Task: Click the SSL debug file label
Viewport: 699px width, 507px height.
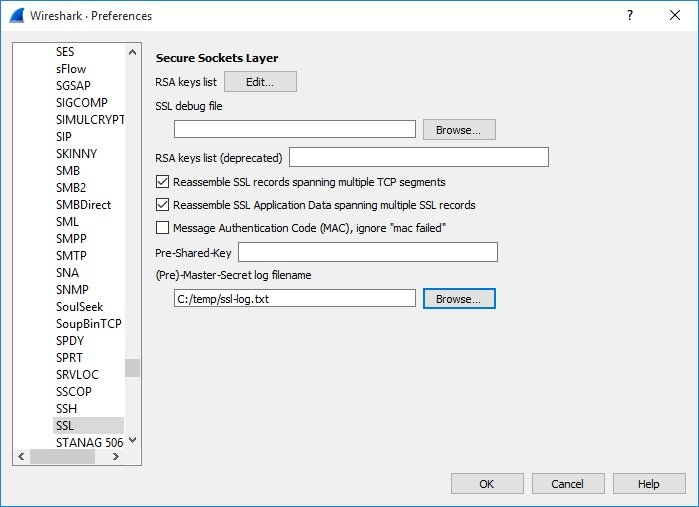Action: click(x=189, y=106)
